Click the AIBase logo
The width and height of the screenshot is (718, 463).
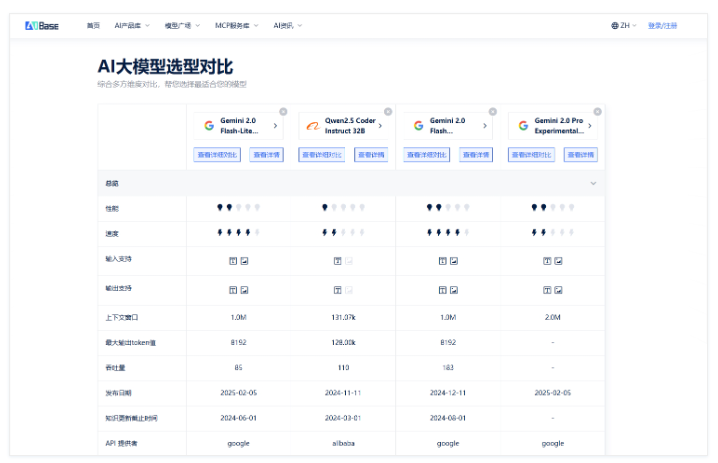42,26
